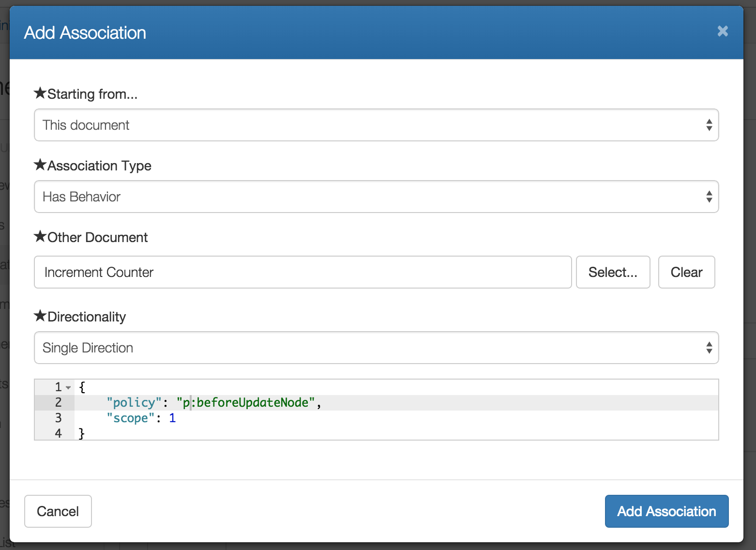Viewport: 756px width, 550px height.
Task: Collapse the JSON block fold arrow on line 1
Action: click(x=68, y=387)
